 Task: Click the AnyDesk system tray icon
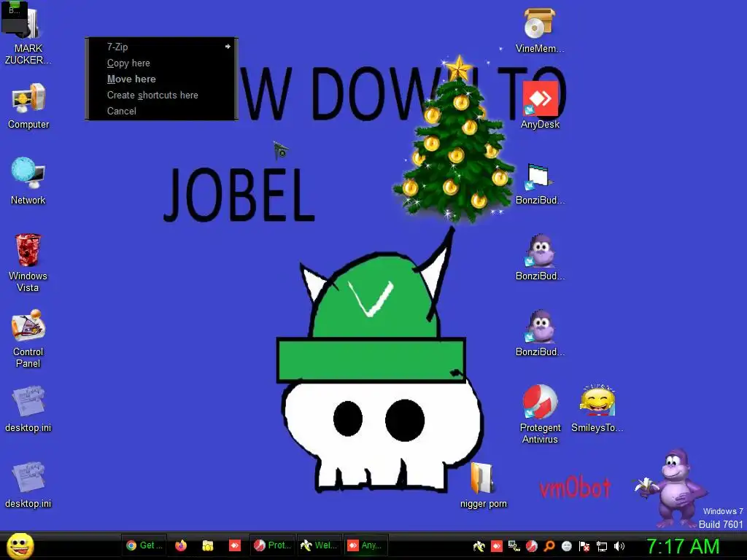(496, 545)
